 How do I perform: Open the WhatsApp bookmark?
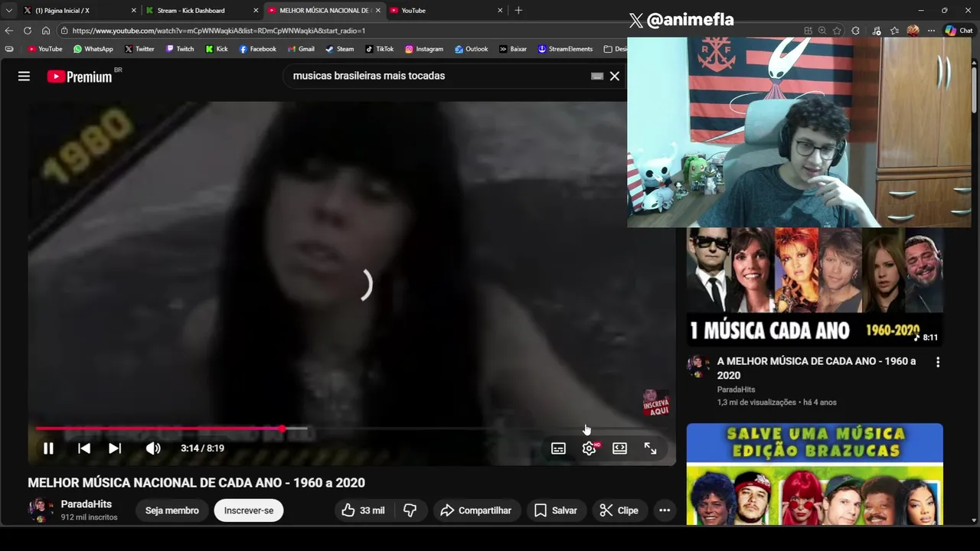pyautogui.click(x=93, y=49)
